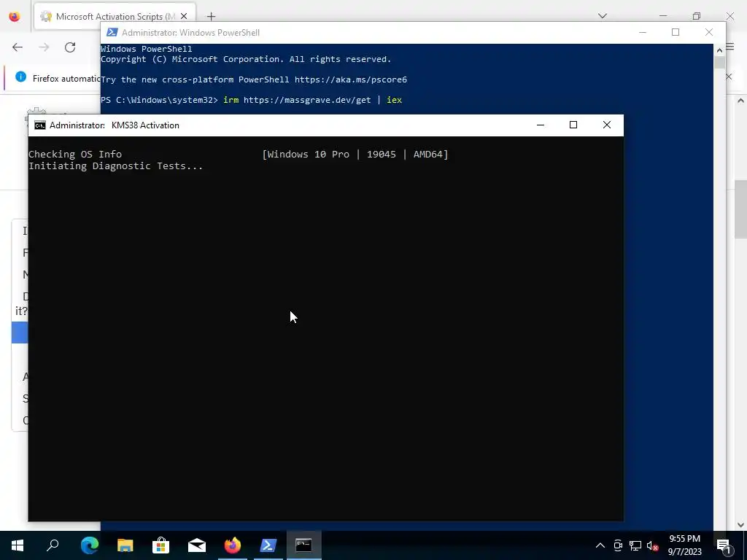This screenshot has height=560, width=747.
Task: Open Firefox hamburger application menu
Action: (730, 47)
